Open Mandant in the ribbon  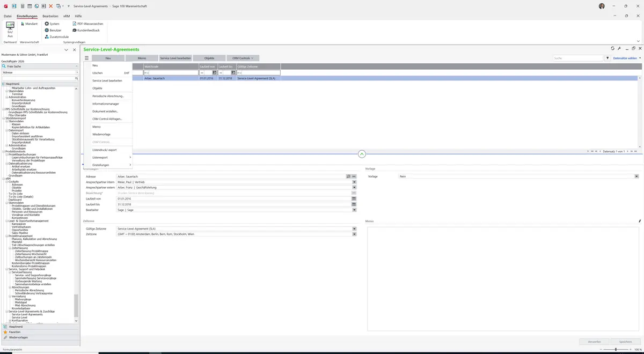click(x=28, y=24)
